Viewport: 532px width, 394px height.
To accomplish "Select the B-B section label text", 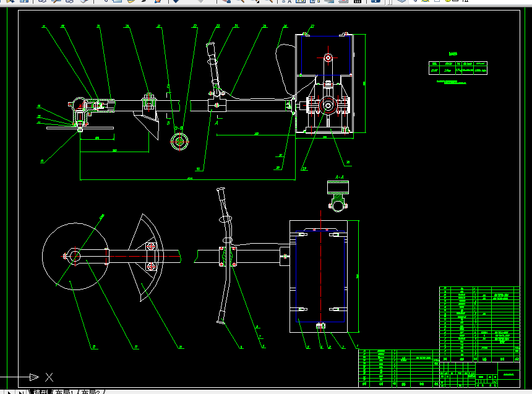I will [x=179, y=128].
